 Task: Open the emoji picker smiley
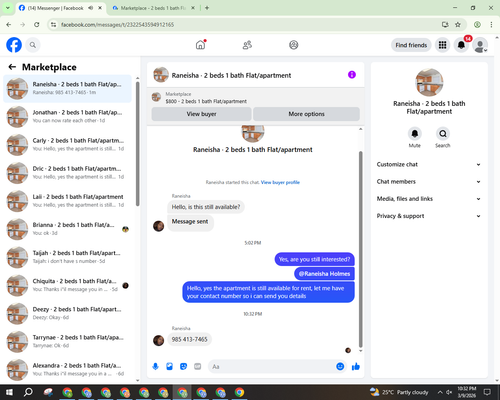(x=340, y=367)
